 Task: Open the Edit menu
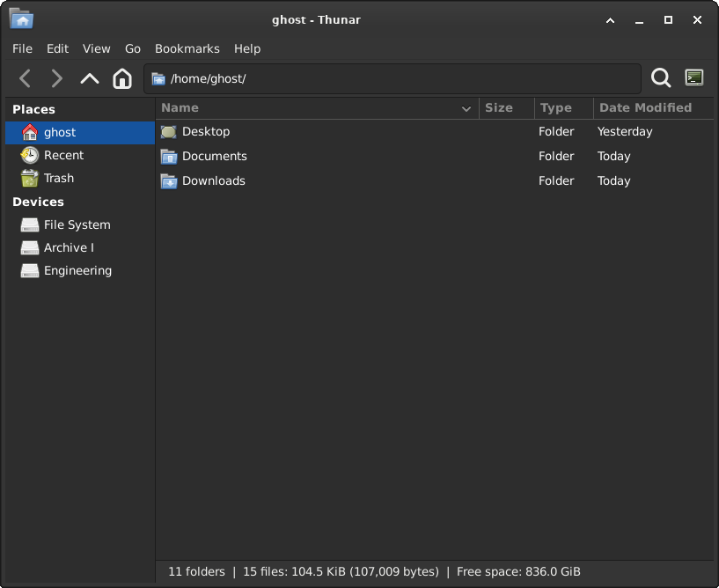pyautogui.click(x=57, y=48)
